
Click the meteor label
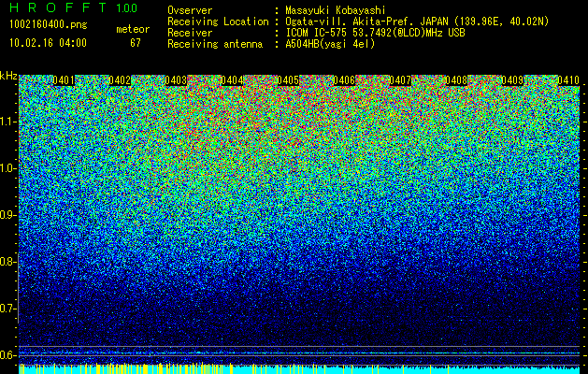coord(133,29)
